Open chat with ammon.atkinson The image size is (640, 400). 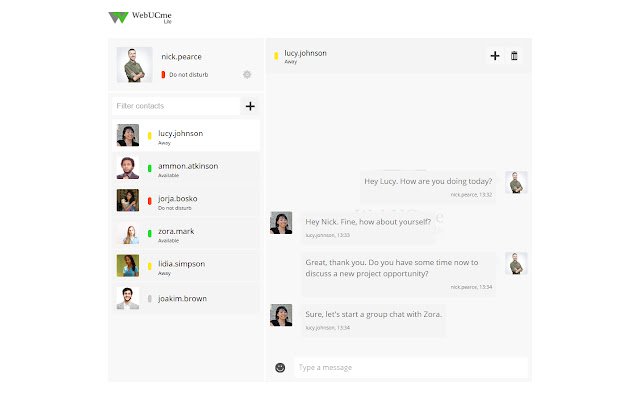pyautogui.click(x=186, y=168)
